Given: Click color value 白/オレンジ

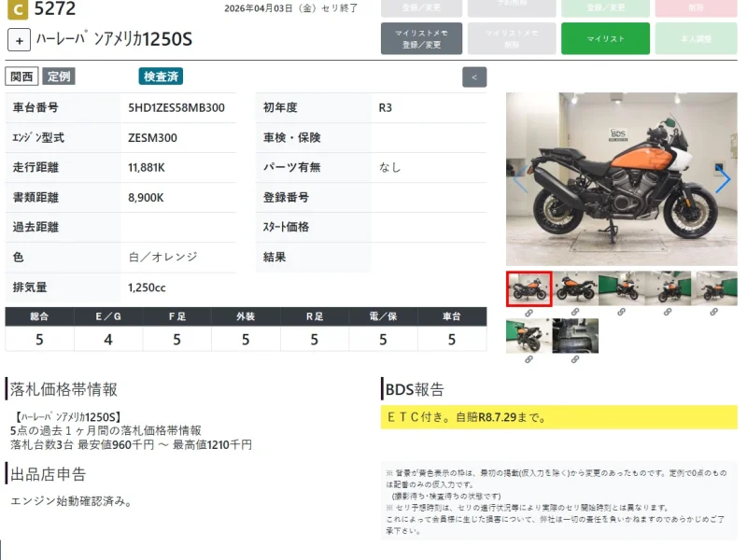Looking at the screenshot, I should [162, 258].
